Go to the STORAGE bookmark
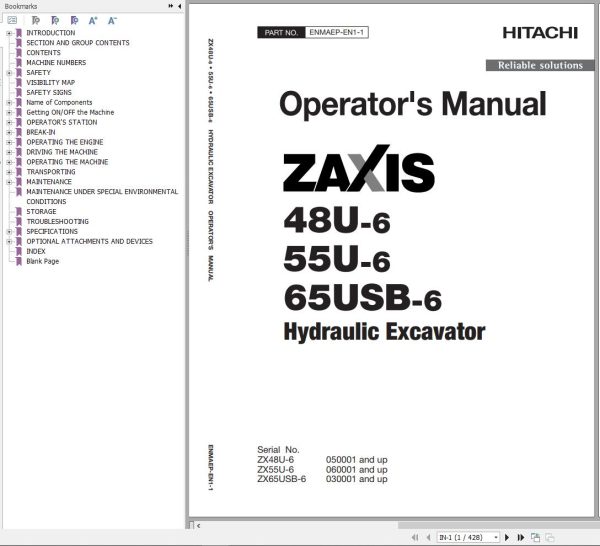 tap(41, 212)
